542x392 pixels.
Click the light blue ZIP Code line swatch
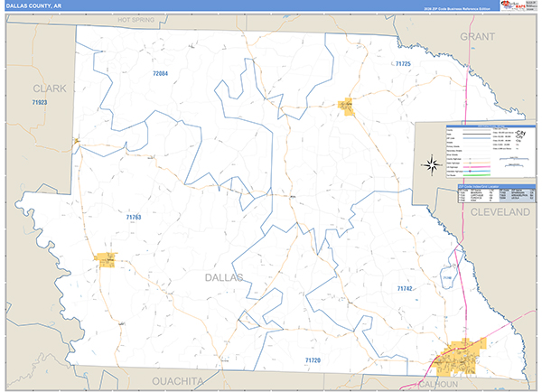[x=477, y=138]
